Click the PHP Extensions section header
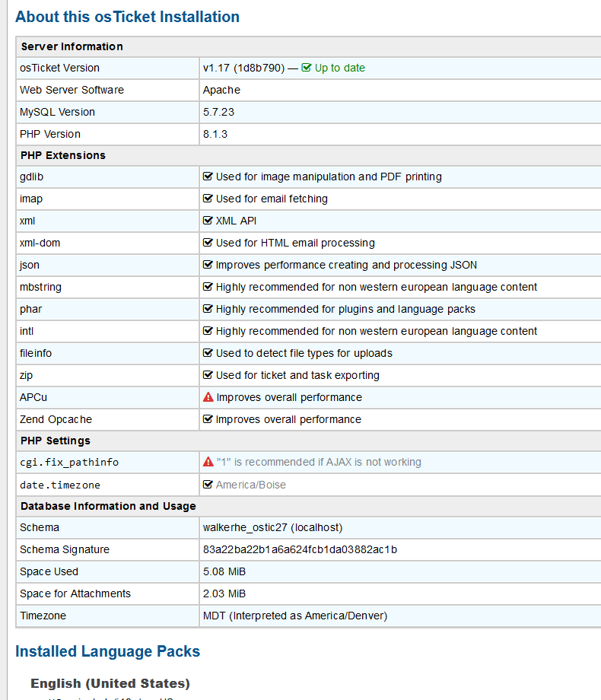The image size is (601, 700). (63, 155)
